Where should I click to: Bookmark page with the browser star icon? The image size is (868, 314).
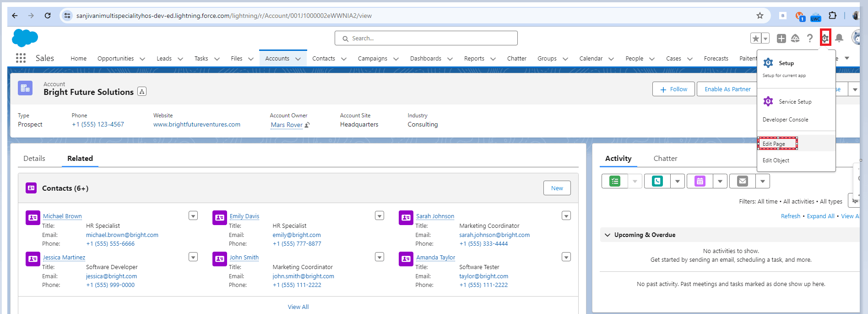760,16
